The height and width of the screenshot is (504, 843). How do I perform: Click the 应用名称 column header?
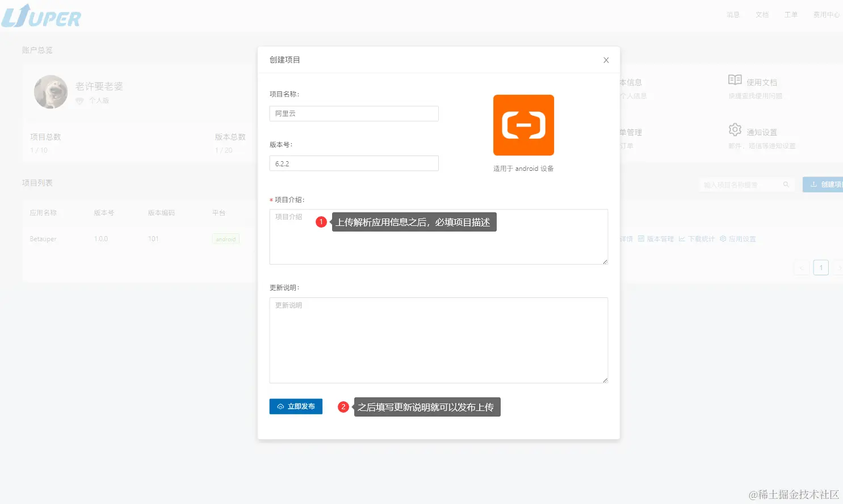(43, 213)
